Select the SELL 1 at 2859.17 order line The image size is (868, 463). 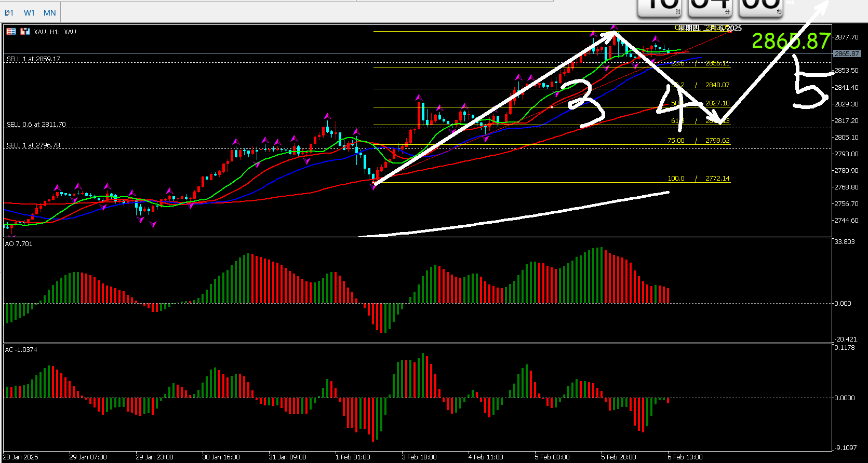pos(33,59)
